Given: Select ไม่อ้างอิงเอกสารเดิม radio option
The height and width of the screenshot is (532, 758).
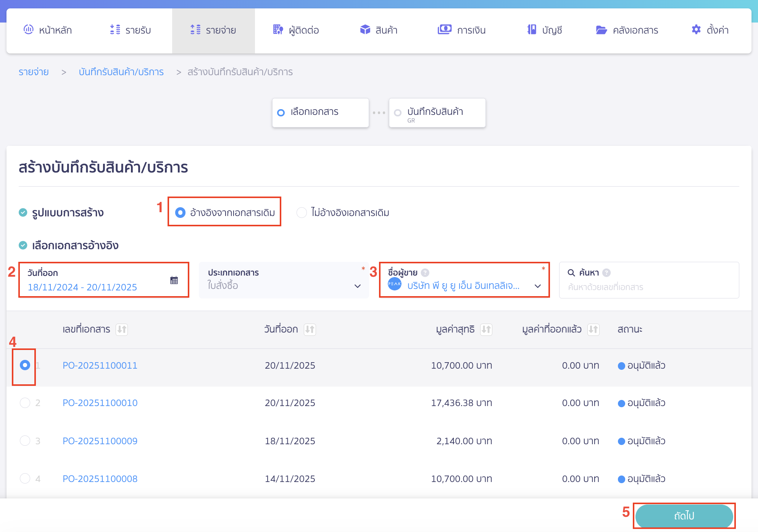Looking at the screenshot, I should [302, 213].
